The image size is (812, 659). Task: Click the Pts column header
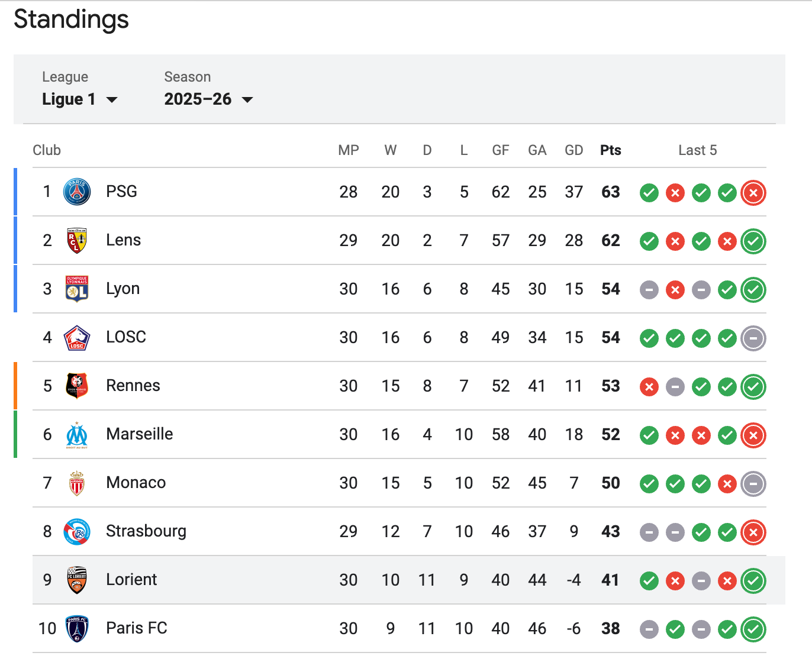click(x=610, y=150)
